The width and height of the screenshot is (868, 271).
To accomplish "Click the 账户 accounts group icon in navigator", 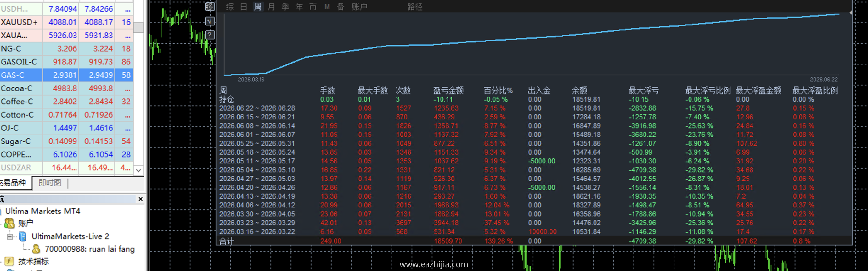I will [x=9, y=223].
